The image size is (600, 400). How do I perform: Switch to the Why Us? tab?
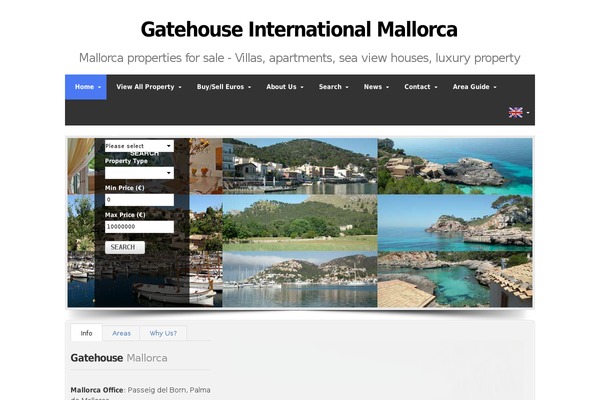tap(163, 333)
